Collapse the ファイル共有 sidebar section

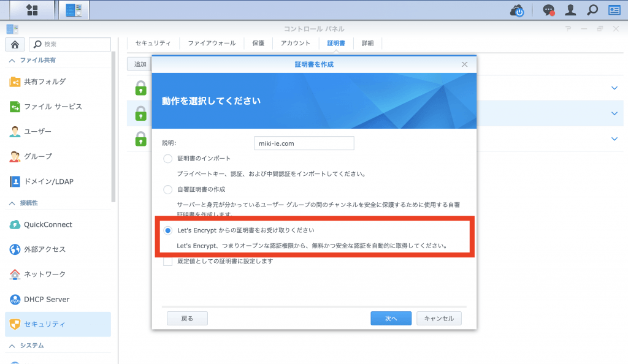12,60
